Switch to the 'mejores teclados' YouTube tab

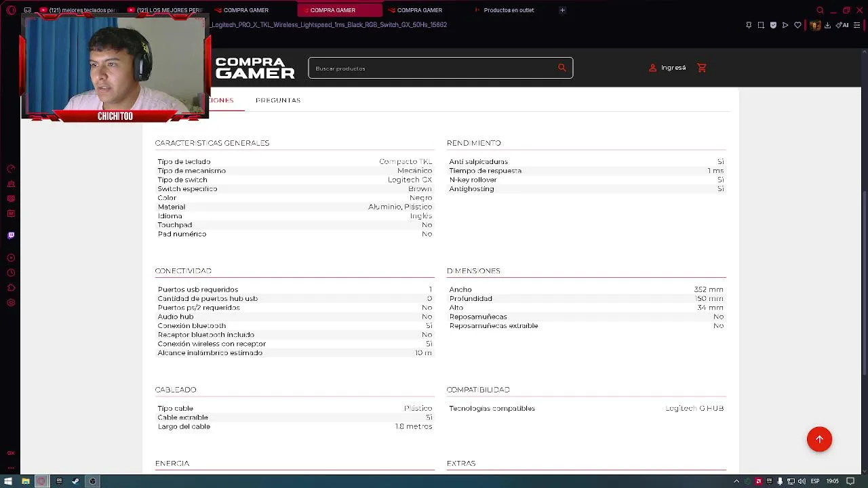point(78,10)
